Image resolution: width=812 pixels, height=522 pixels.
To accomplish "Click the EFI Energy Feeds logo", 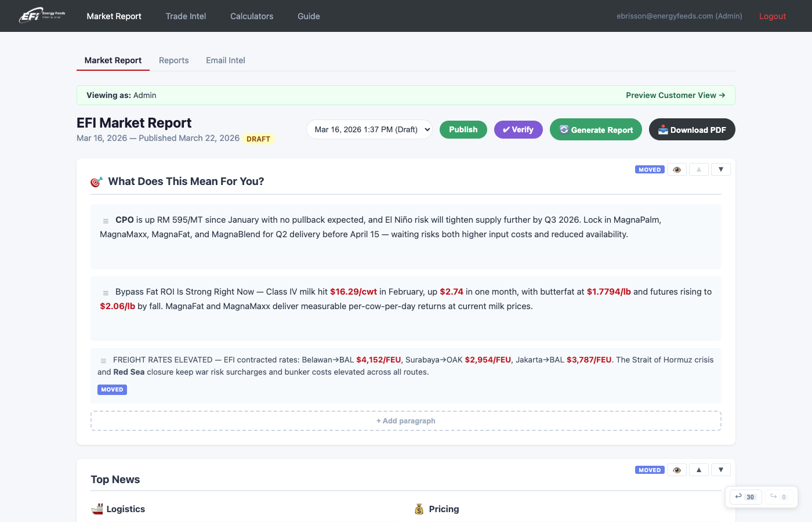I will (41, 16).
